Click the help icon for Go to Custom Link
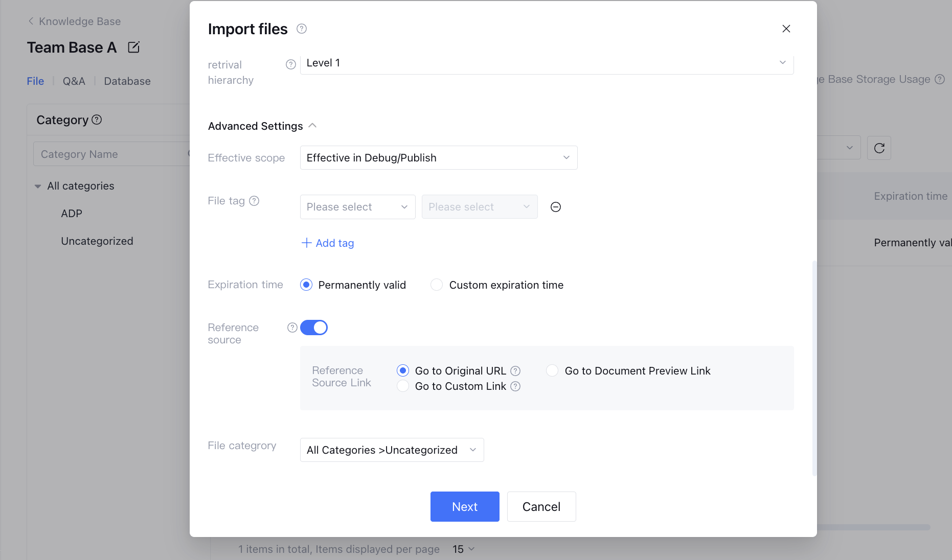Image resolution: width=952 pixels, height=560 pixels. pos(515,386)
